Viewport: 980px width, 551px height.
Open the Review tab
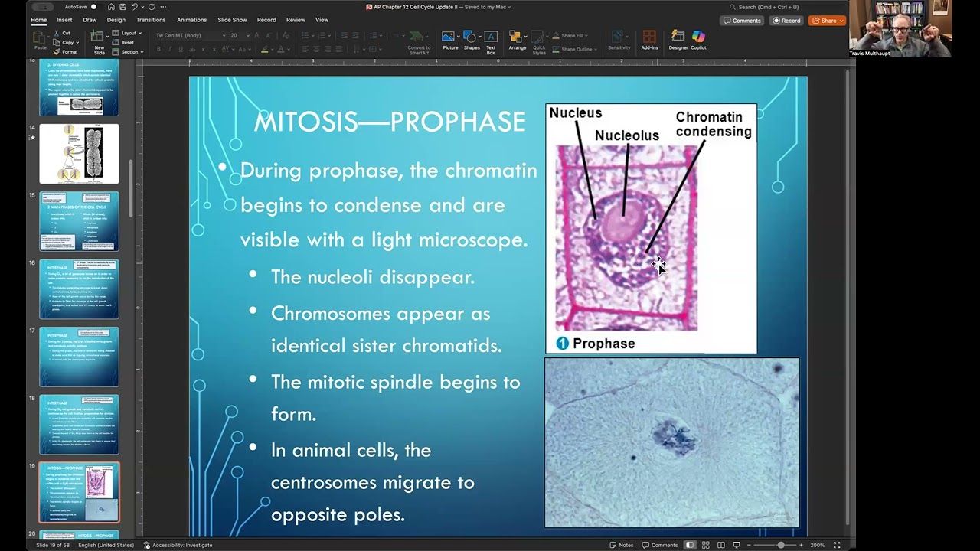[x=296, y=20]
